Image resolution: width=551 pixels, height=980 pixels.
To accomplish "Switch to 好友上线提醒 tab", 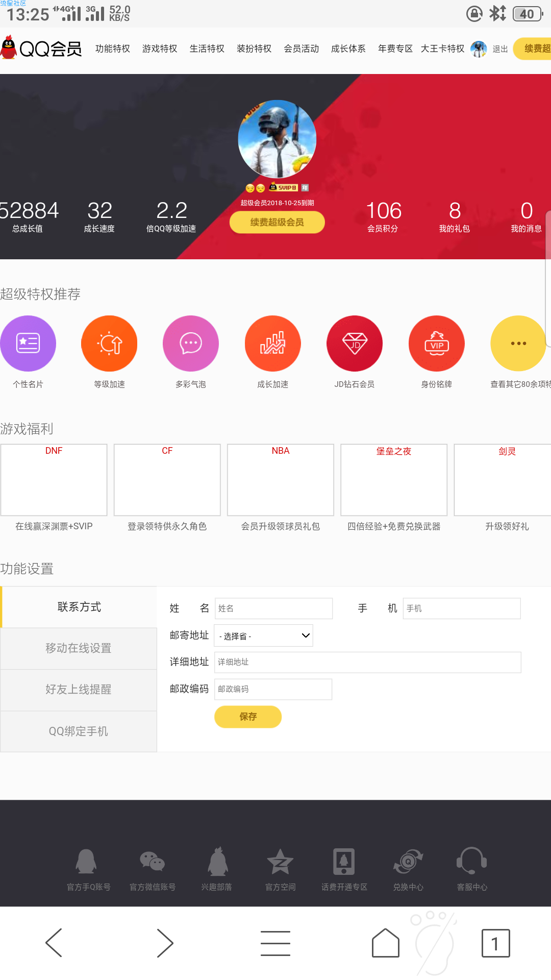I will (x=79, y=690).
